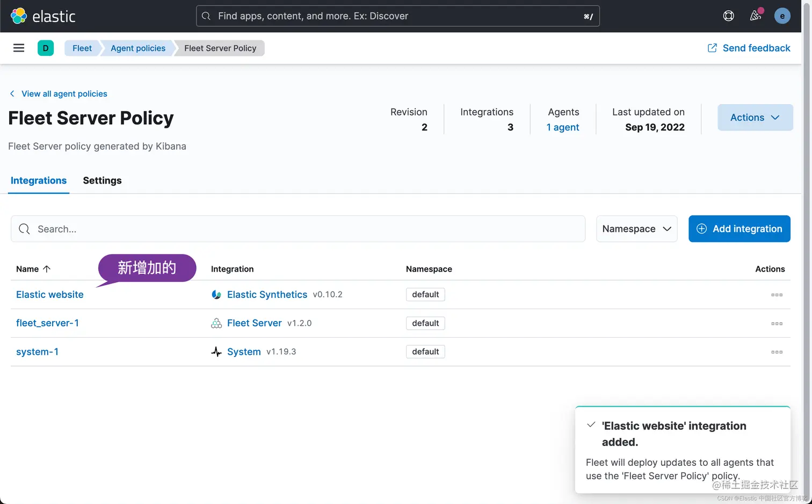Open actions menu for system-1 row
Screen dimensions: 812x504
[x=777, y=352]
